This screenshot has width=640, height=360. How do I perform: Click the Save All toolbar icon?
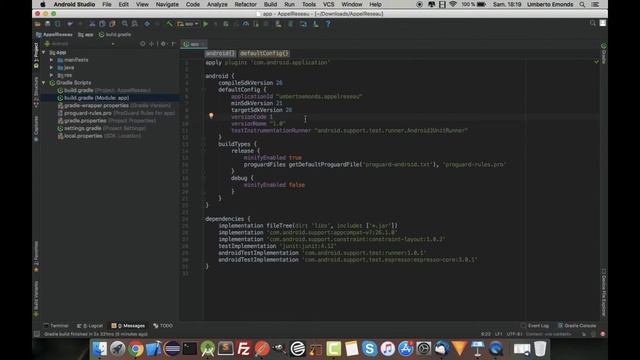[x=48, y=24]
